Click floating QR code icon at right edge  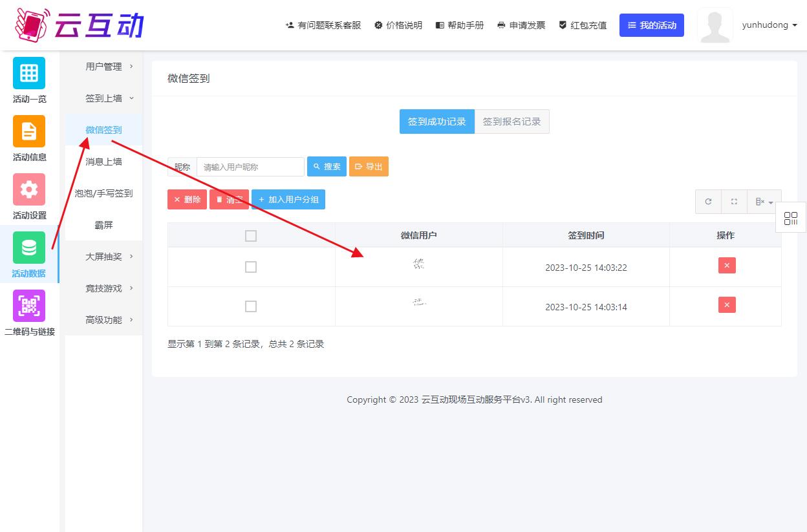pos(791,218)
